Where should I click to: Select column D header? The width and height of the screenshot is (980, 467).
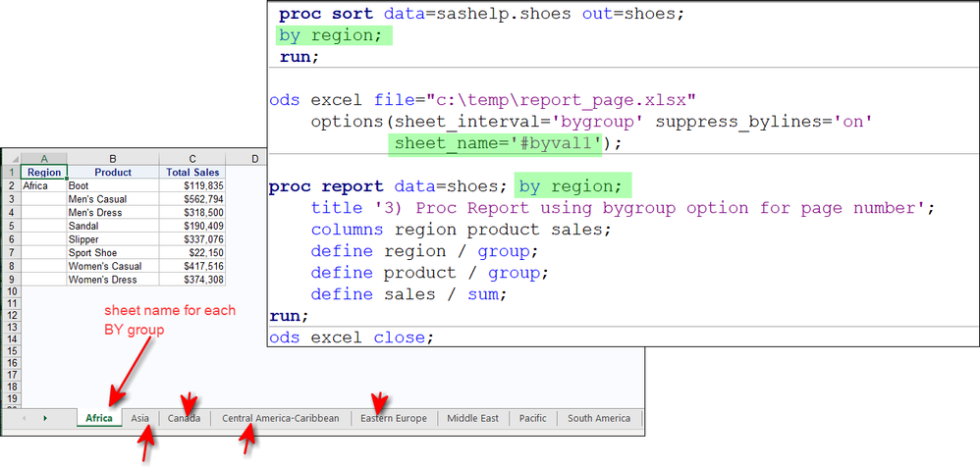(255, 159)
